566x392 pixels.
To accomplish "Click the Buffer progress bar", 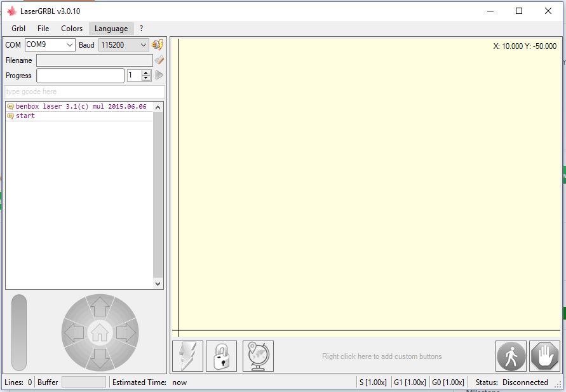I will (x=84, y=382).
